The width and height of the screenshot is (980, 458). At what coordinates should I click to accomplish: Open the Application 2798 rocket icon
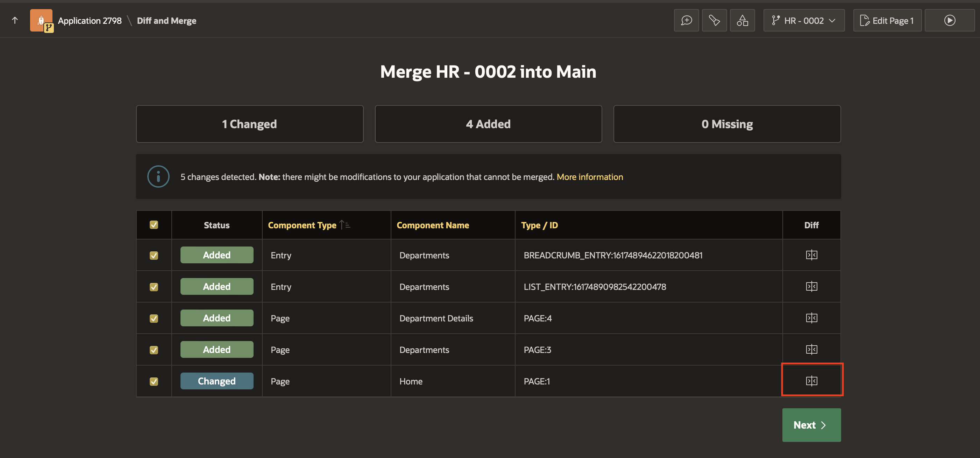[x=41, y=21]
